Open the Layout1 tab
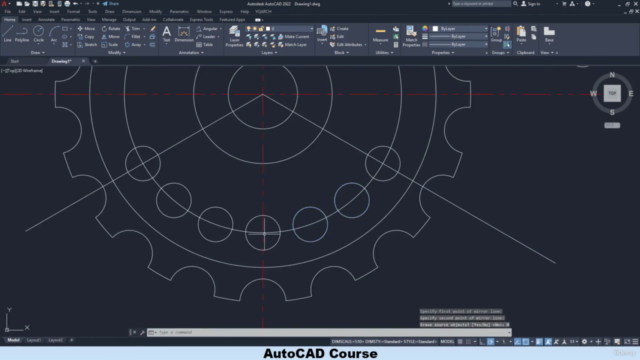This screenshot has width=640, height=360. (x=33, y=340)
